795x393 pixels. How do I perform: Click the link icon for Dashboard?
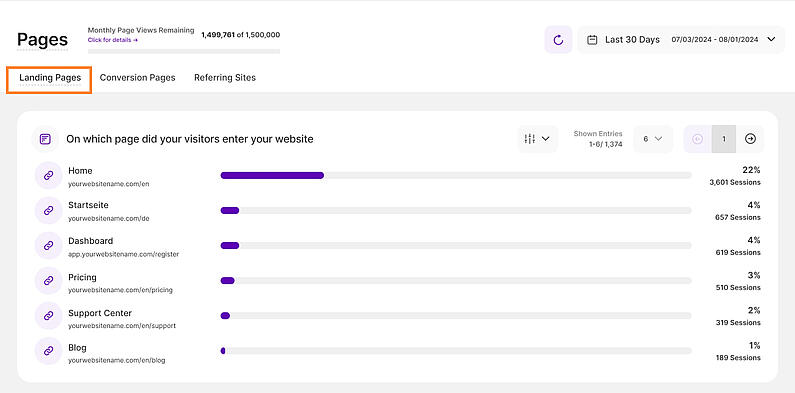tap(48, 245)
